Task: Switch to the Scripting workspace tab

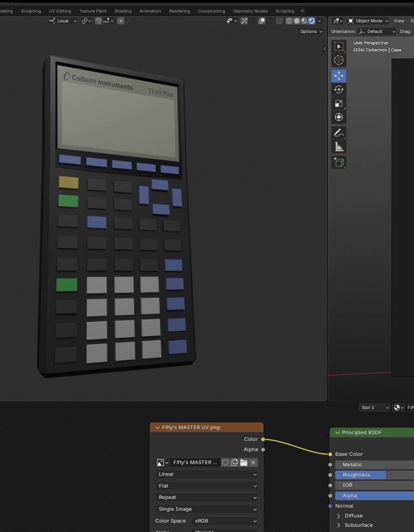Action: 285,11
